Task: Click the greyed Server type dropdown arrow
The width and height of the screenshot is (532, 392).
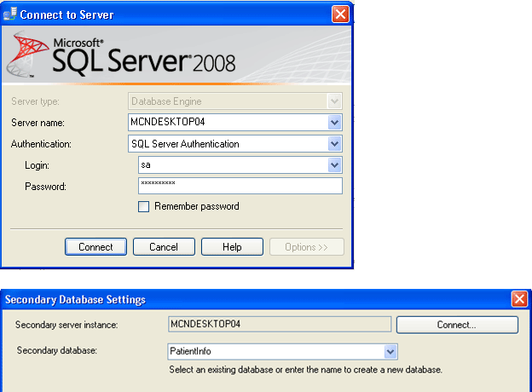Action: (334, 101)
